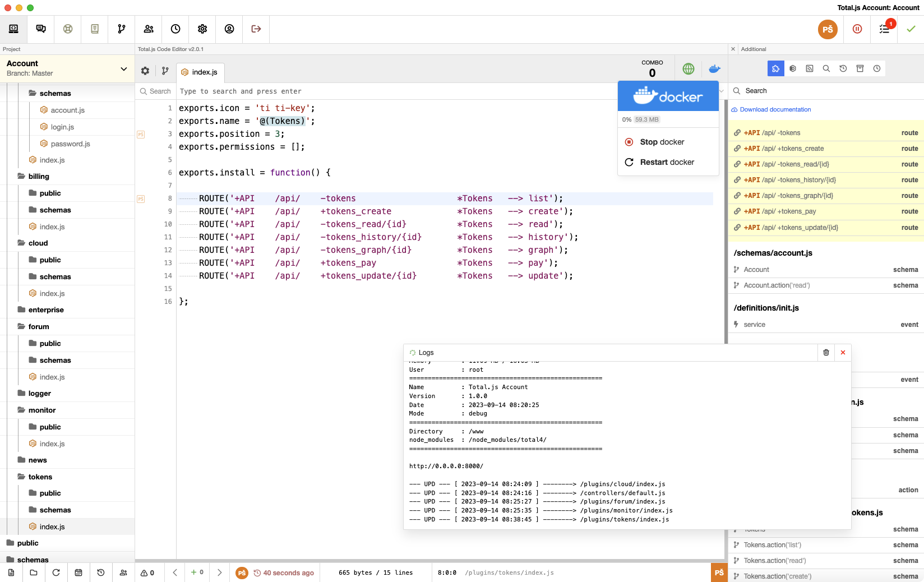Click the life ring support icon
This screenshot has width=924, height=582.
[x=68, y=29]
